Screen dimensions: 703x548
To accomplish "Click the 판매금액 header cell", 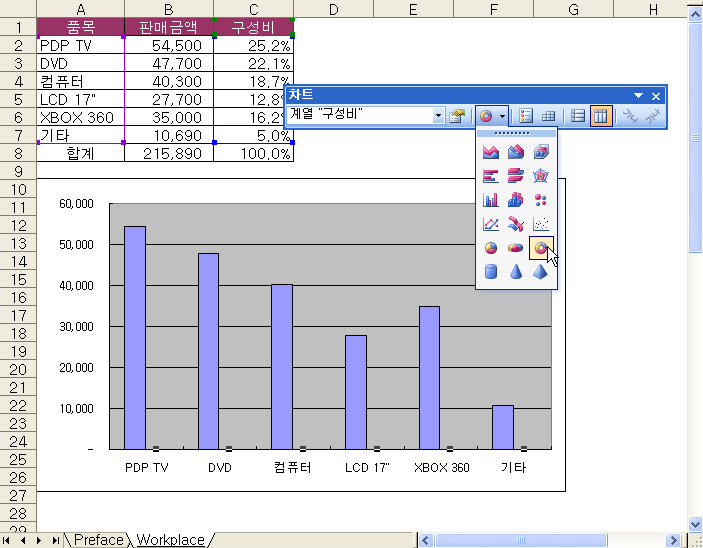I will (x=169, y=27).
